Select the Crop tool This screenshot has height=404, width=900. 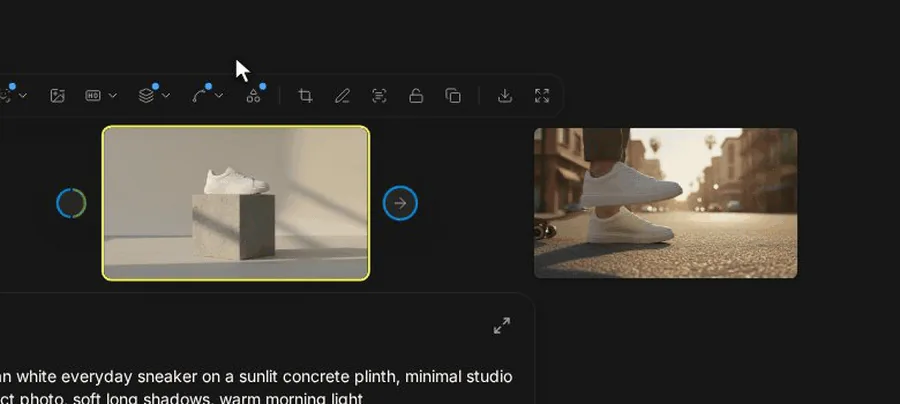click(305, 96)
